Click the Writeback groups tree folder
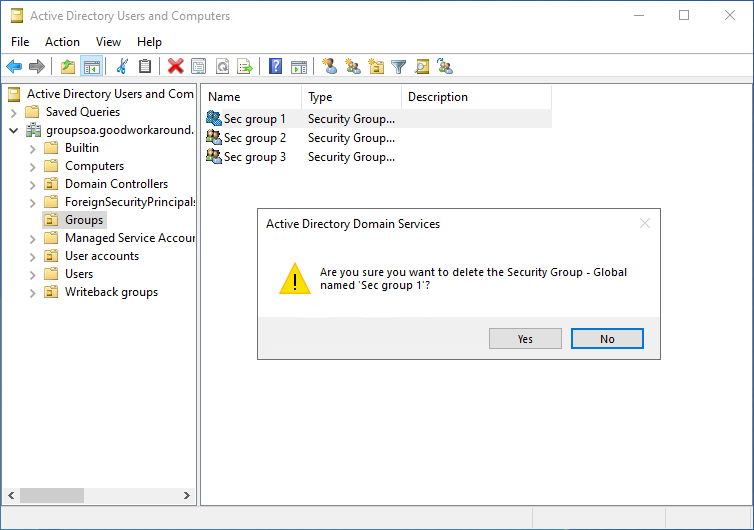754x530 pixels. click(x=111, y=292)
